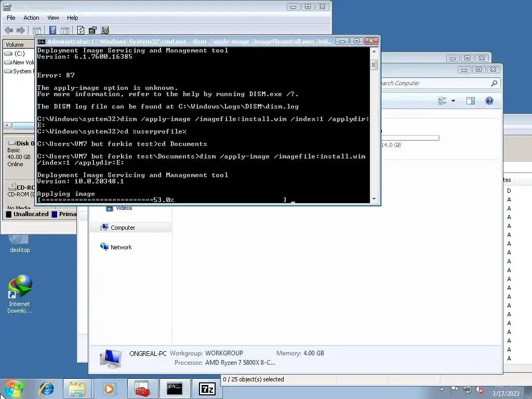Viewport: 532px width, 399px height.
Task: Click the black Unallocated legend swatch
Action: 9,214
